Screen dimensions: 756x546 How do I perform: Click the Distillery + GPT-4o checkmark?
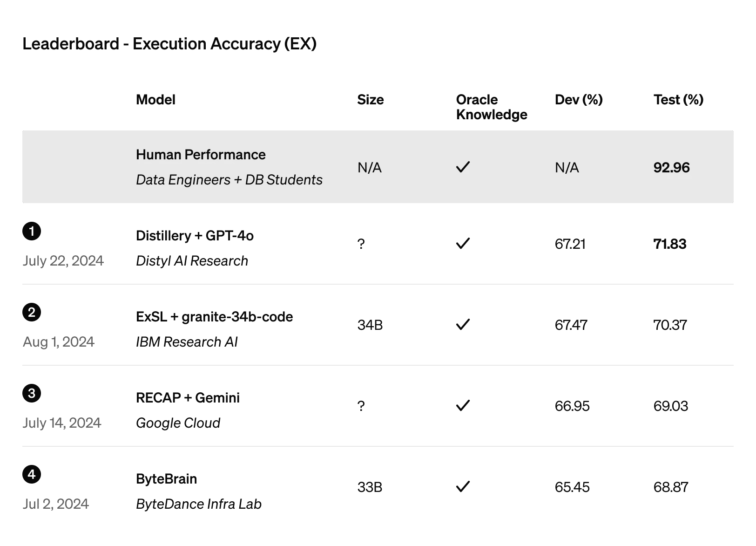coord(463,244)
